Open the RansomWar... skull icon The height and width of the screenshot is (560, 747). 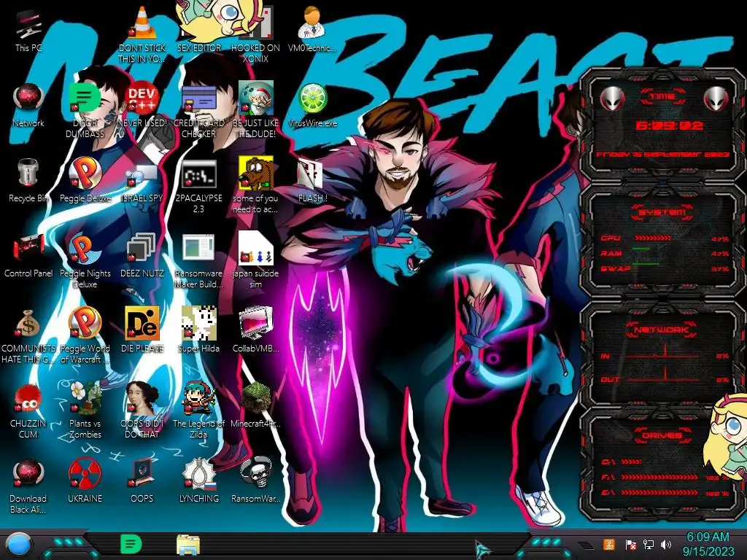255,481
